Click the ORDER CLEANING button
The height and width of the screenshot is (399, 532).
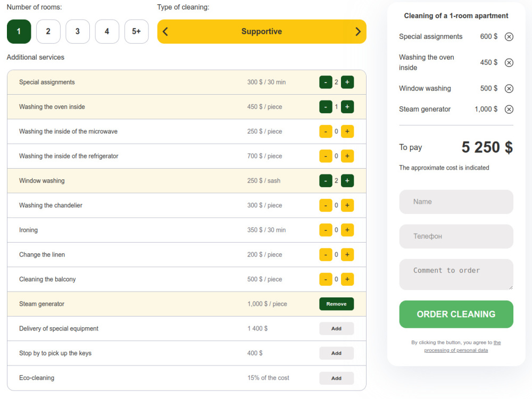456,314
